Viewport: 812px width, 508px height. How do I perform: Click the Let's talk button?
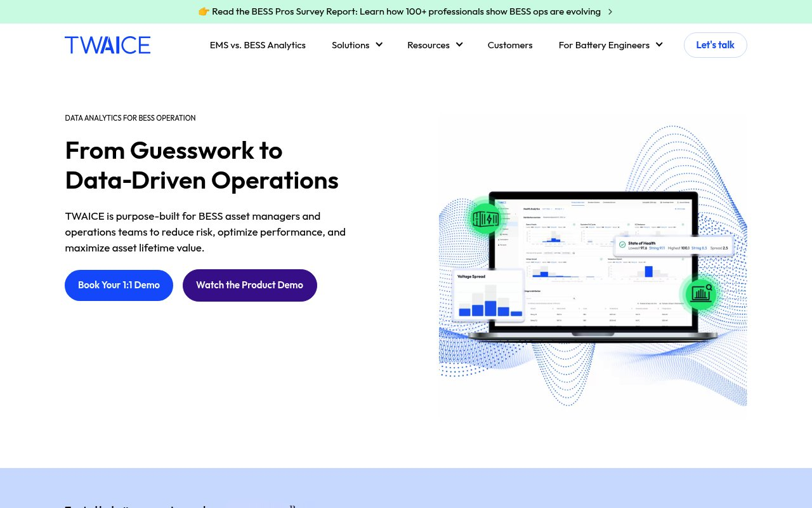click(x=715, y=45)
